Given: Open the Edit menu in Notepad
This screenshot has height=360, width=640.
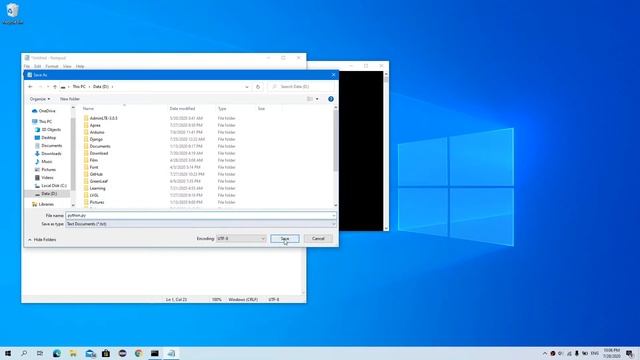Looking at the screenshot, I should (x=38, y=66).
